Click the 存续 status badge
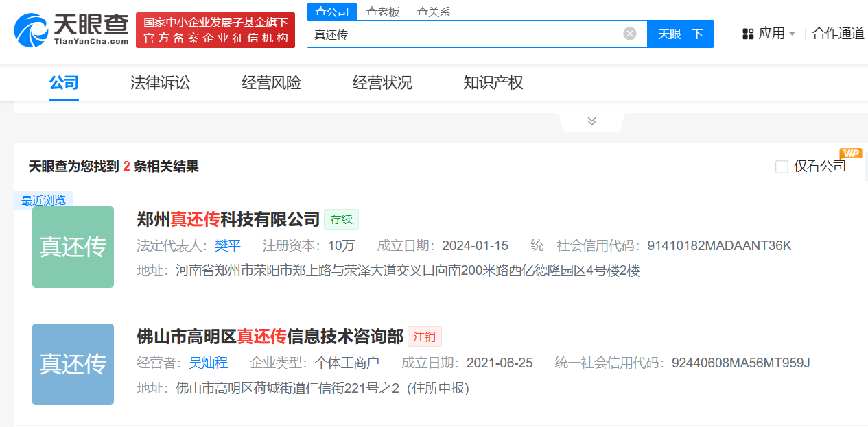This screenshot has height=427, width=868. (341, 219)
